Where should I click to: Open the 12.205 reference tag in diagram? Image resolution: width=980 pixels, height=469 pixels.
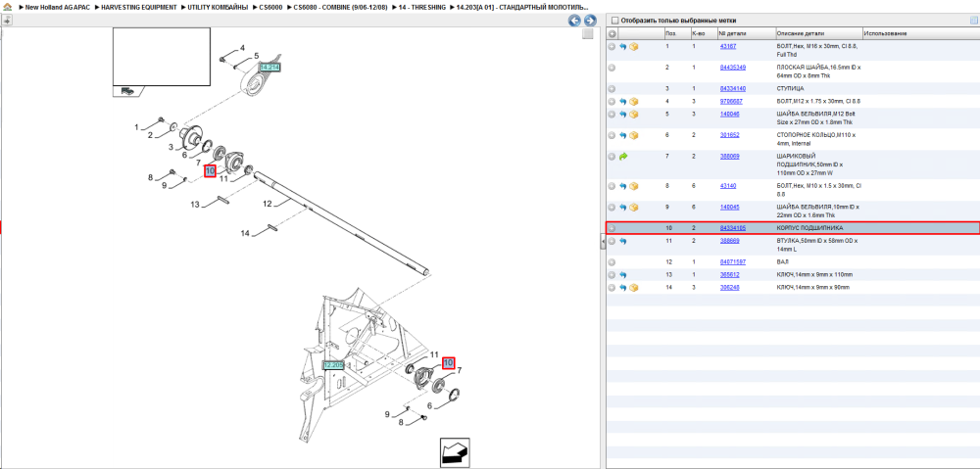coord(334,365)
